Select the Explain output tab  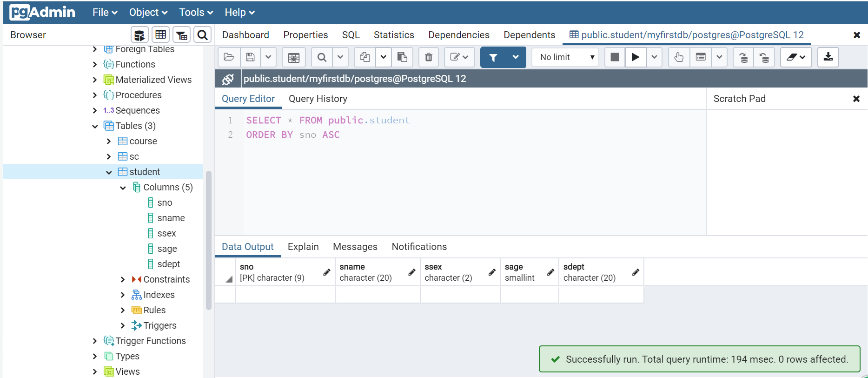pyautogui.click(x=303, y=247)
